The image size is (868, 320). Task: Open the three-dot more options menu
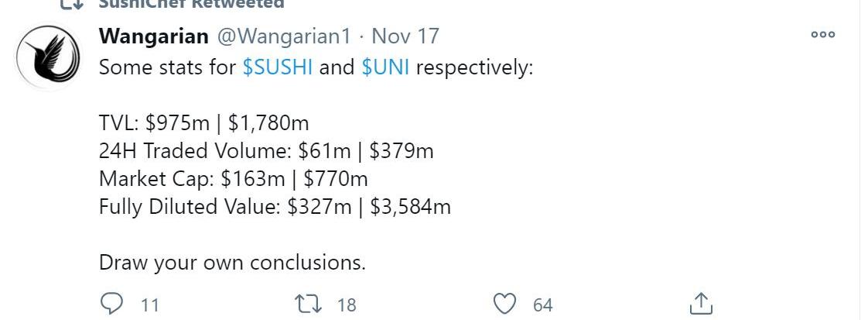[822, 34]
